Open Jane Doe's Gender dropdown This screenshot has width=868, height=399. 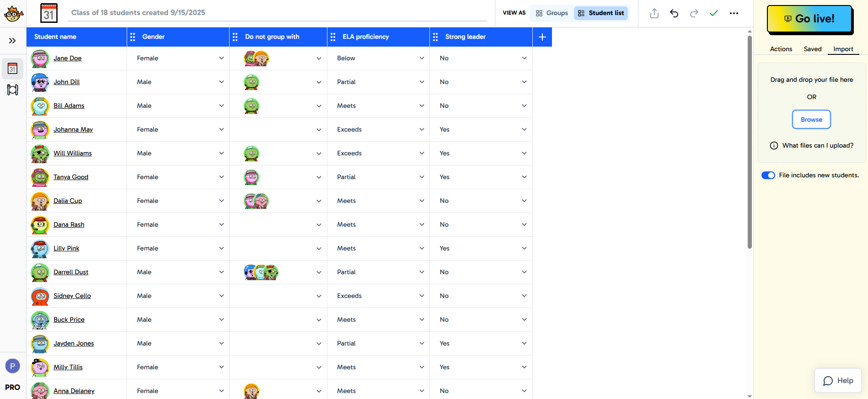click(221, 59)
